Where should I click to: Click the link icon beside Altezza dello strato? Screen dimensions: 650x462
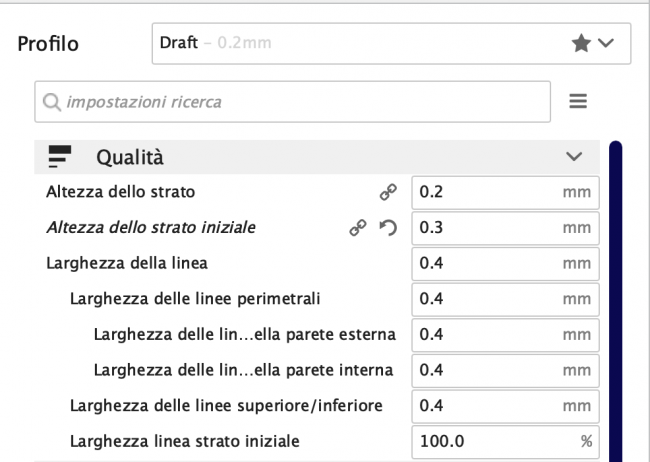pos(387,191)
